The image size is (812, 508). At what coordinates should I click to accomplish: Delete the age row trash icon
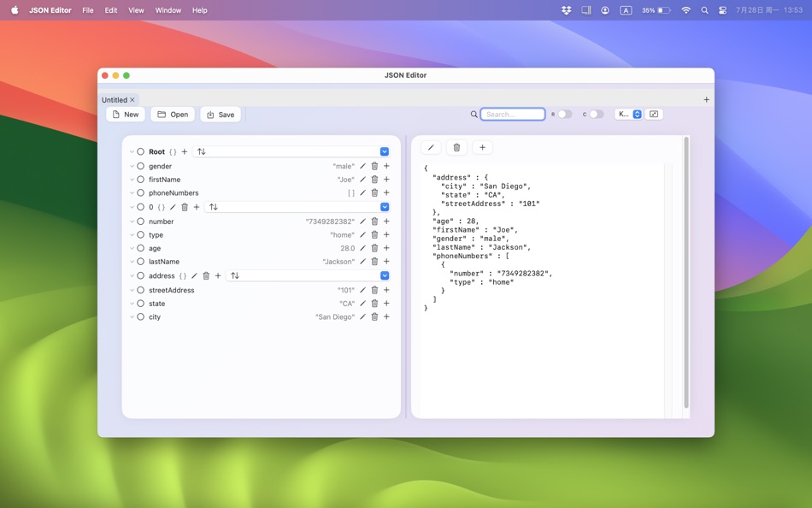point(374,248)
